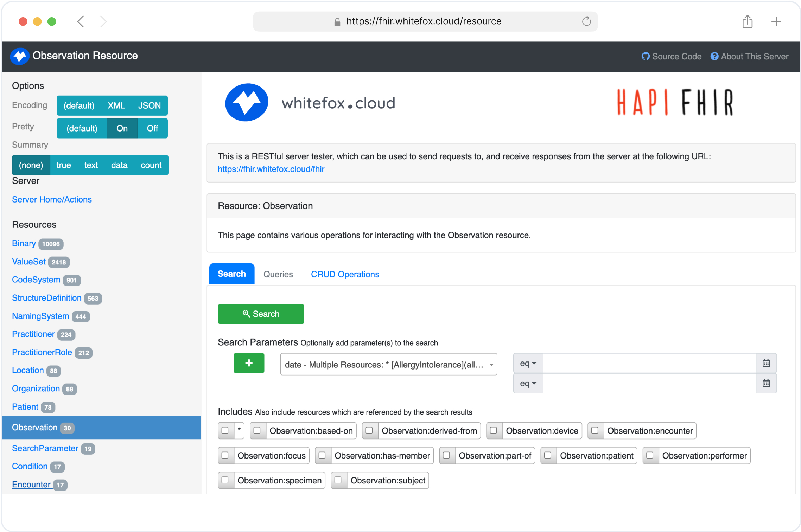Image resolution: width=801 pixels, height=532 pixels.
Task: Click the whitefox logo in header bar
Action: pyautogui.click(x=20, y=56)
